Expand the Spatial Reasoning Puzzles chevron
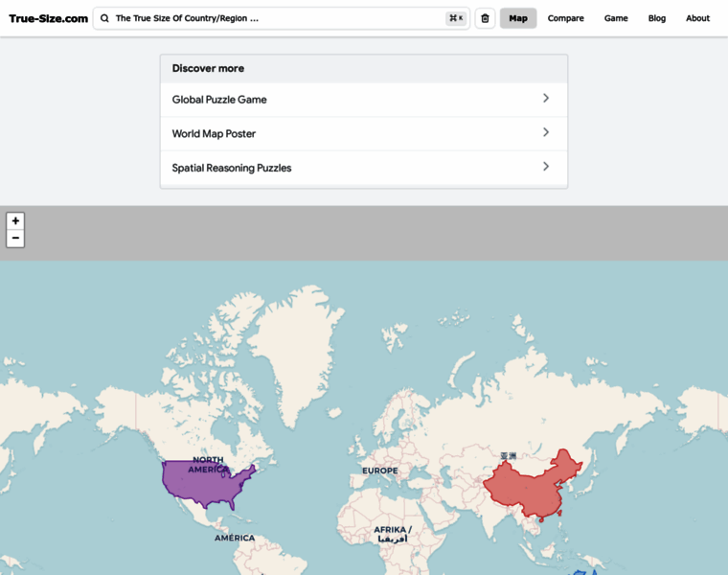 546,167
